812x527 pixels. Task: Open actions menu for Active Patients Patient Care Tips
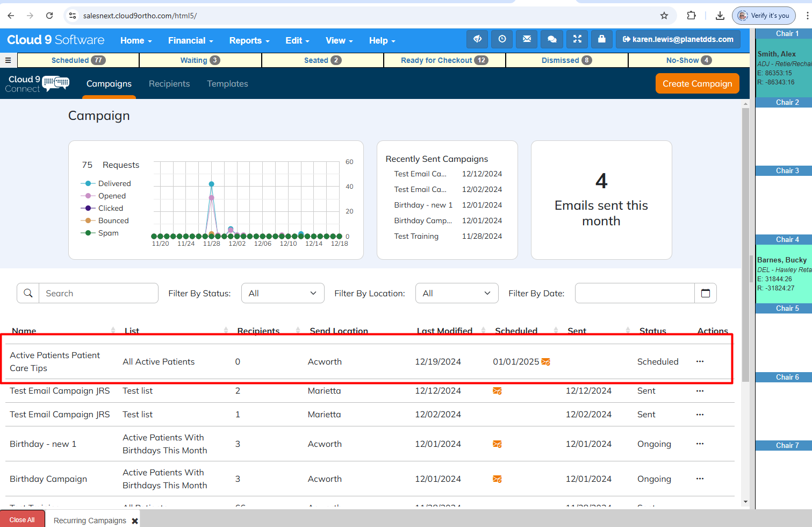point(700,361)
